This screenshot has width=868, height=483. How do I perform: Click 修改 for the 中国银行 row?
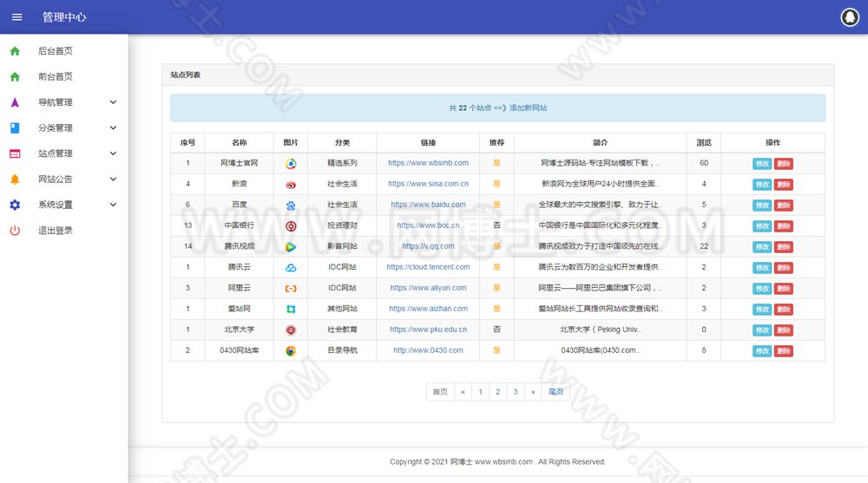[x=762, y=226]
